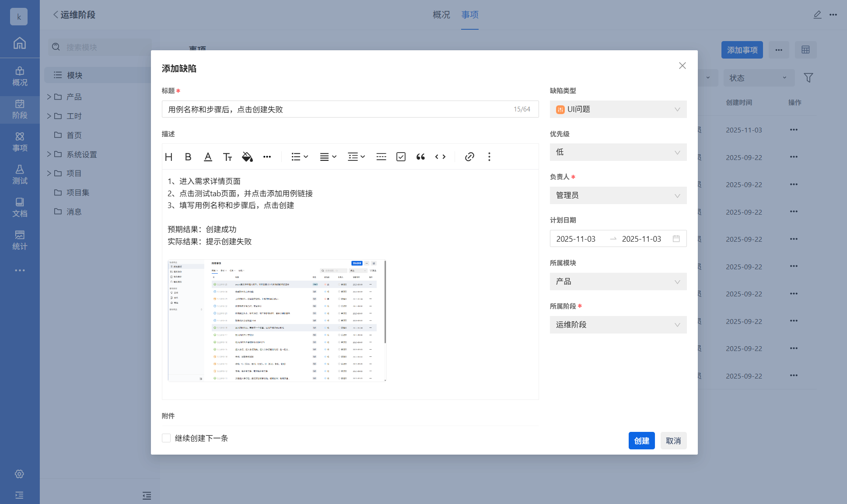The image size is (847, 504).
Task: Open the 缺陷类型 dropdown showing UI问题
Action: 618,109
